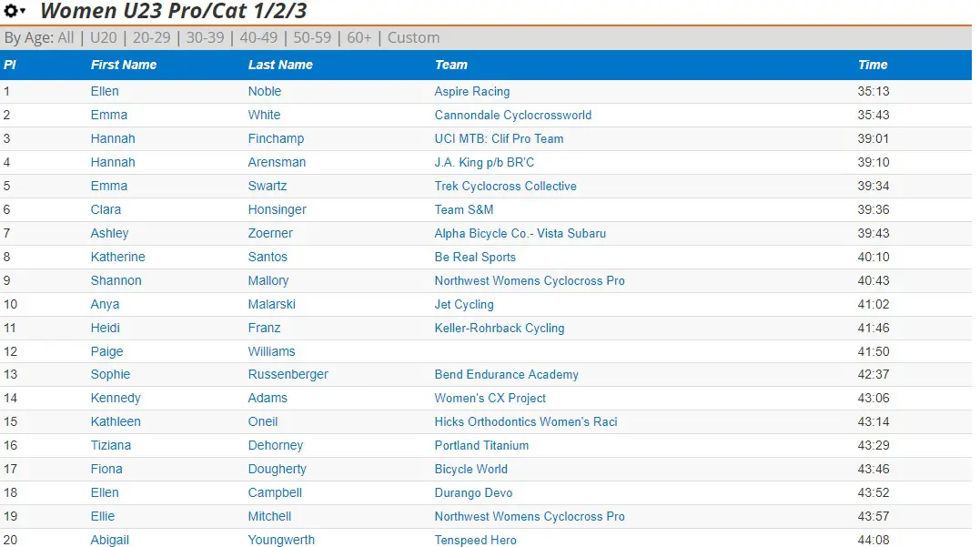The image size is (980, 547).
Task: Click last name Honsinger
Action: pos(277,209)
